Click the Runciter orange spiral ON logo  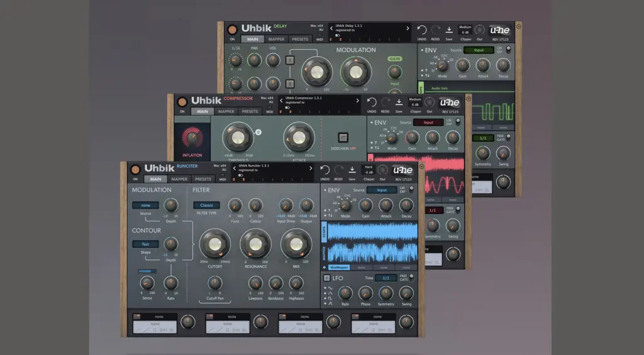tap(135, 169)
